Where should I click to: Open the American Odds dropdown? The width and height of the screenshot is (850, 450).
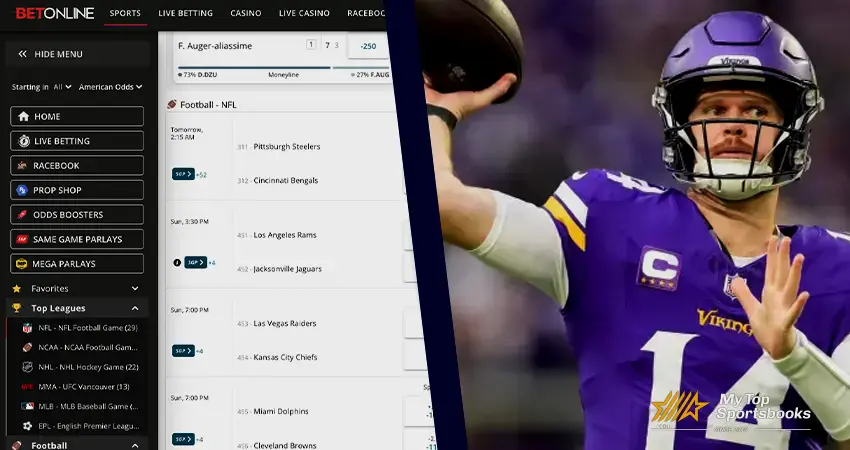click(x=111, y=87)
